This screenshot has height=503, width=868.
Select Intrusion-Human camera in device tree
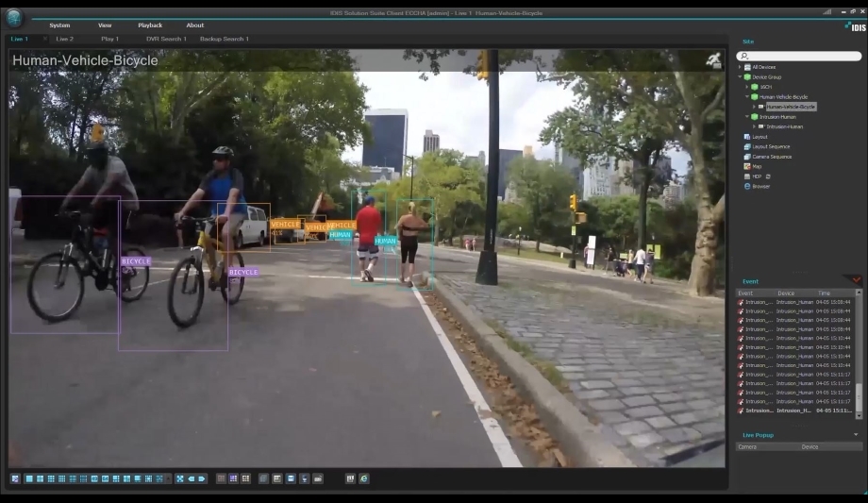coord(784,126)
